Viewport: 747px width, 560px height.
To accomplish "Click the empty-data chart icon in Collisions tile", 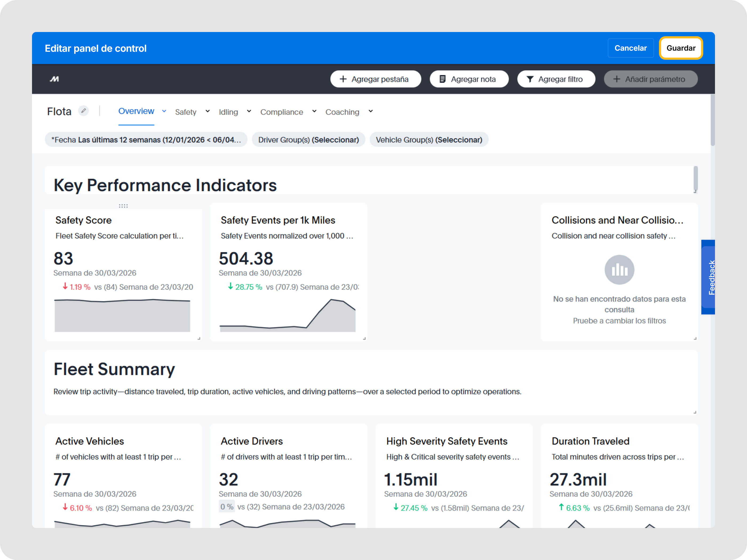I will coord(619,270).
